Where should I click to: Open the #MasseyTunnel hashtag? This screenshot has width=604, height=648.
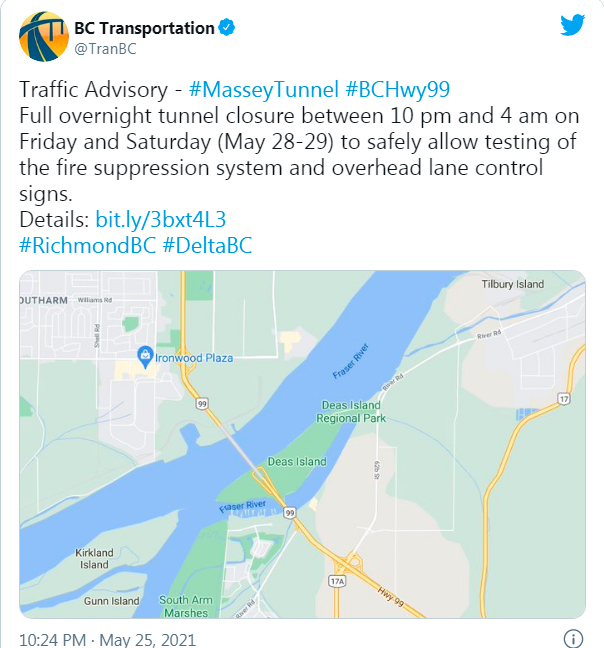(x=264, y=89)
